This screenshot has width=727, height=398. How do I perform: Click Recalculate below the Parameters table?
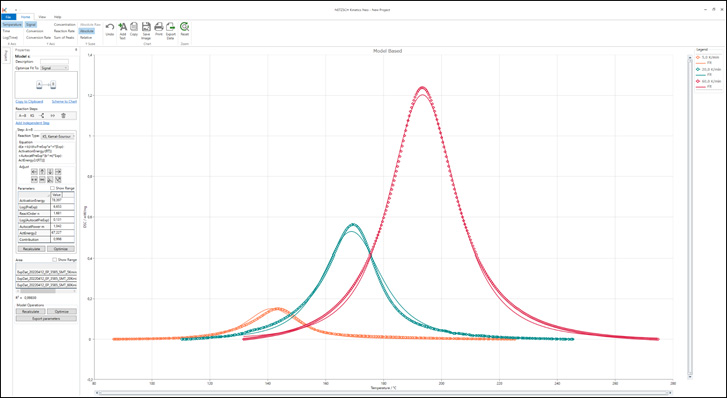pos(32,249)
